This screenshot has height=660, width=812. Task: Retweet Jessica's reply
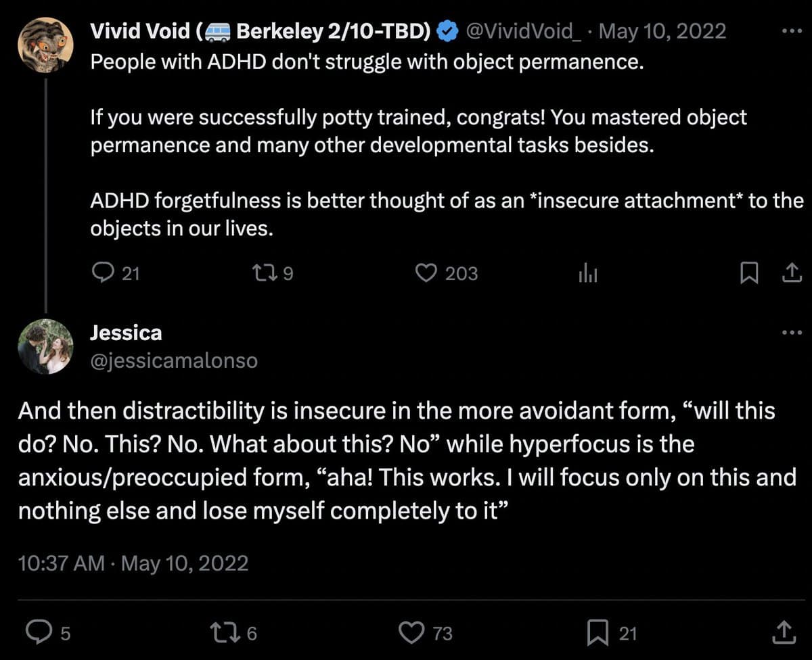[x=225, y=633]
